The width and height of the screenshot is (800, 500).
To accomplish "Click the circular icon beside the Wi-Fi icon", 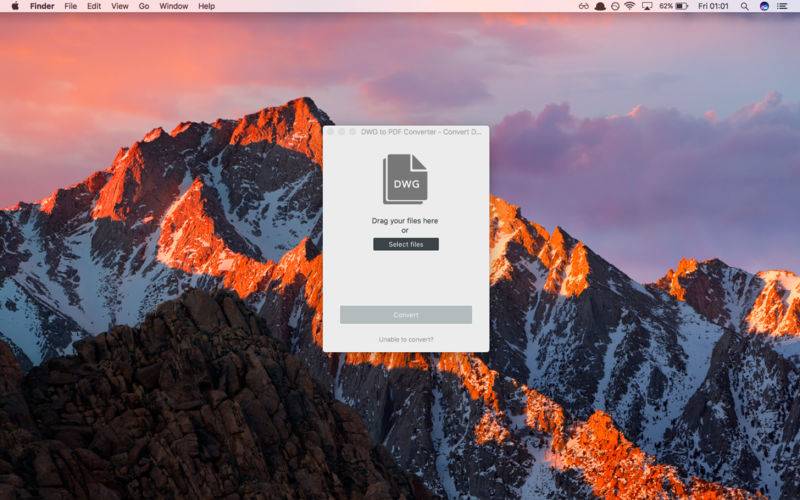I will point(615,6).
